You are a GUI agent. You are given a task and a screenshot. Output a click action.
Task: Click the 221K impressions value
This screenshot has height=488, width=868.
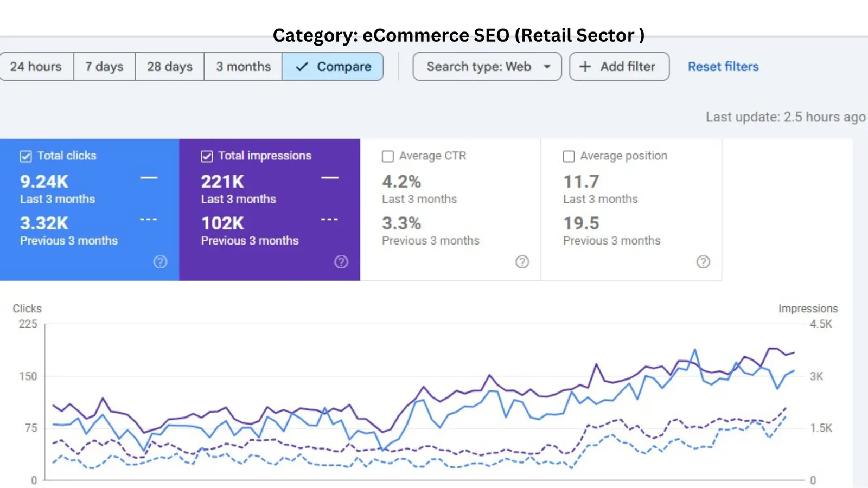point(222,181)
